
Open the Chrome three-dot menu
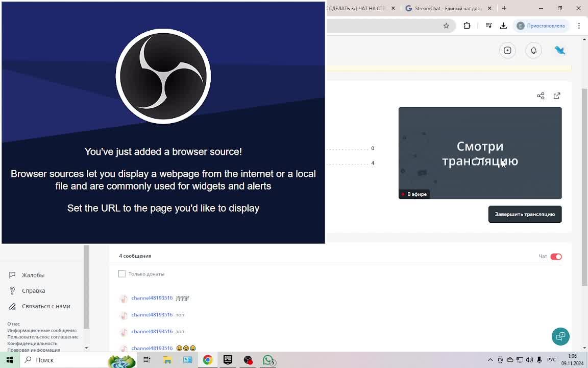(x=579, y=26)
